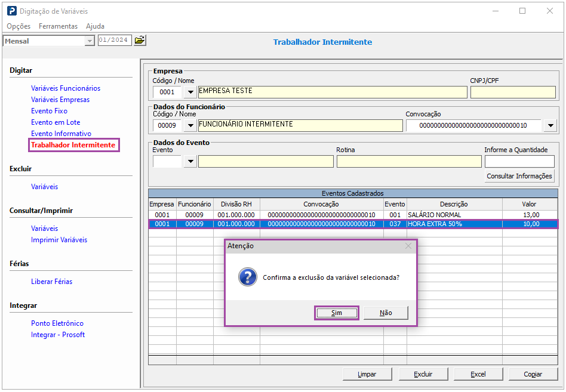Click the application logo in title bar
This screenshot has width=566, height=392.
coord(11,11)
